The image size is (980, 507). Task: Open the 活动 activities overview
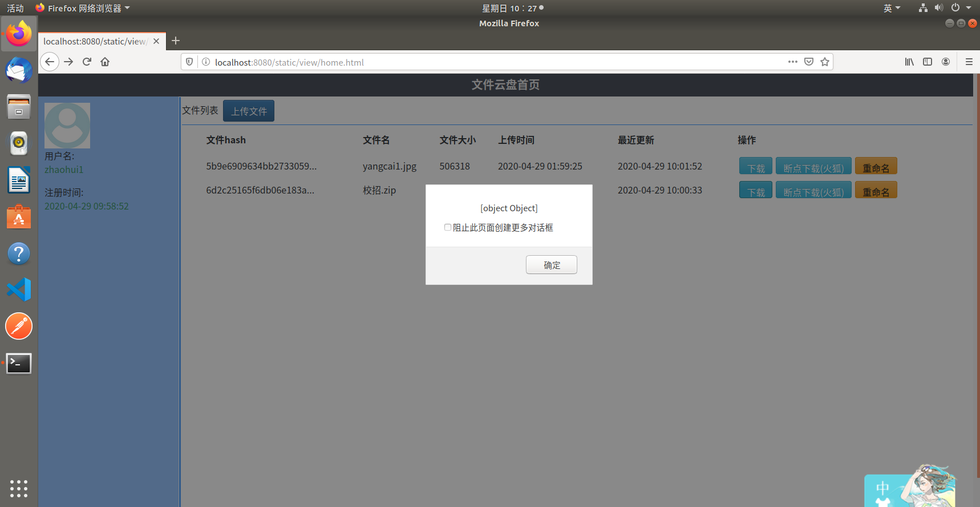pos(15,8)
